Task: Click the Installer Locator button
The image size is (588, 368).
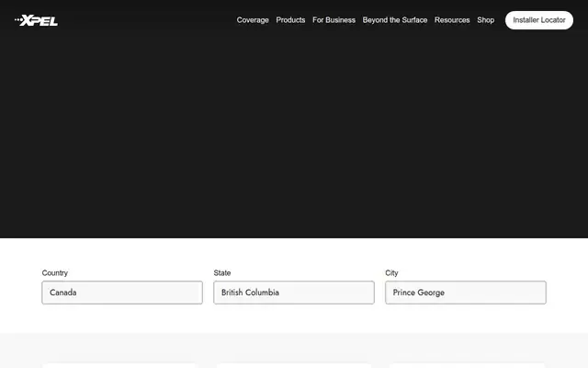Action: pyautogui.click(x=539, y=20)
